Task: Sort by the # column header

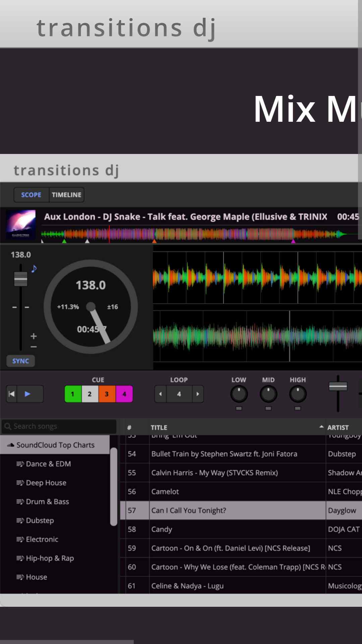Action: [x=129, y=428]
